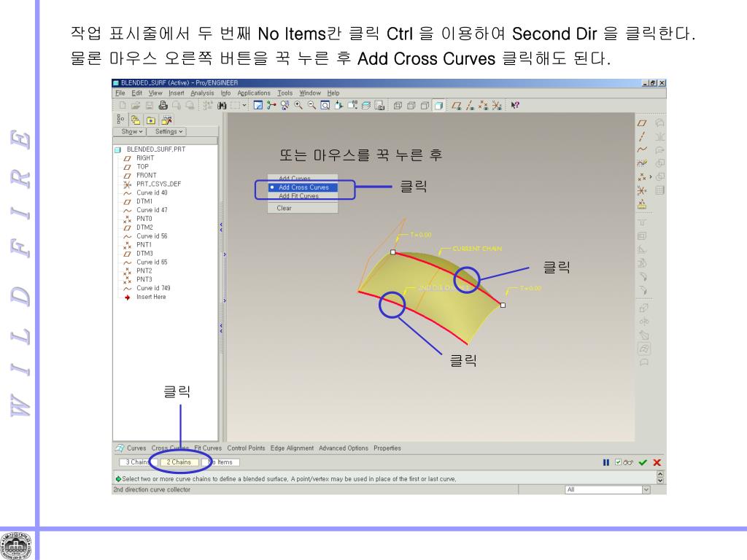Switch to Connections navigator tab

click(167, 120)
